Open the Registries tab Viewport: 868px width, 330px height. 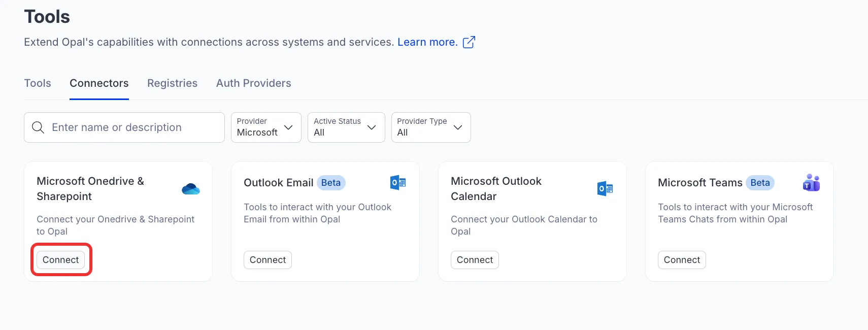pos(172,83)
